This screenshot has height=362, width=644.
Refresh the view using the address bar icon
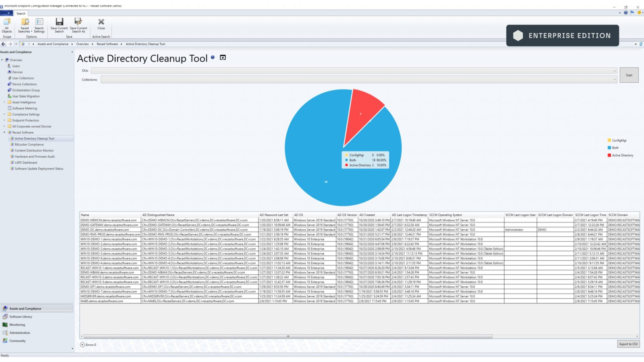(x=641, y=44)
